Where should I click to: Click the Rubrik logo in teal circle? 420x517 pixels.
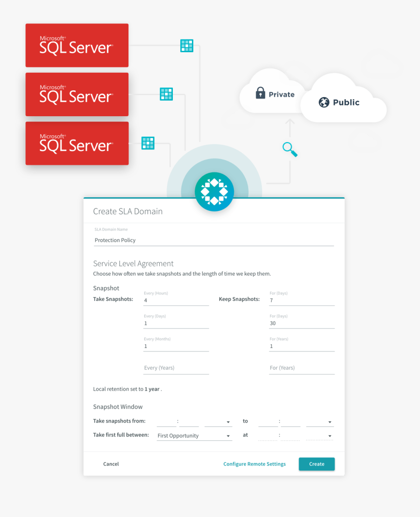[214, 192]
